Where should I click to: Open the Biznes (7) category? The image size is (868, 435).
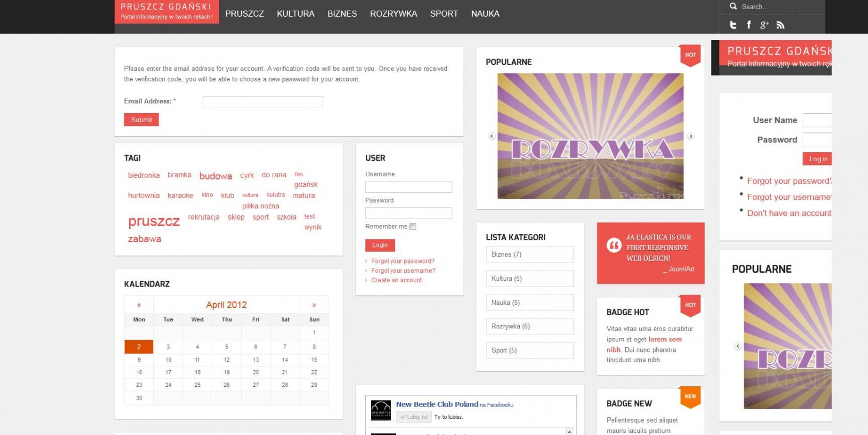click(530, 254)
